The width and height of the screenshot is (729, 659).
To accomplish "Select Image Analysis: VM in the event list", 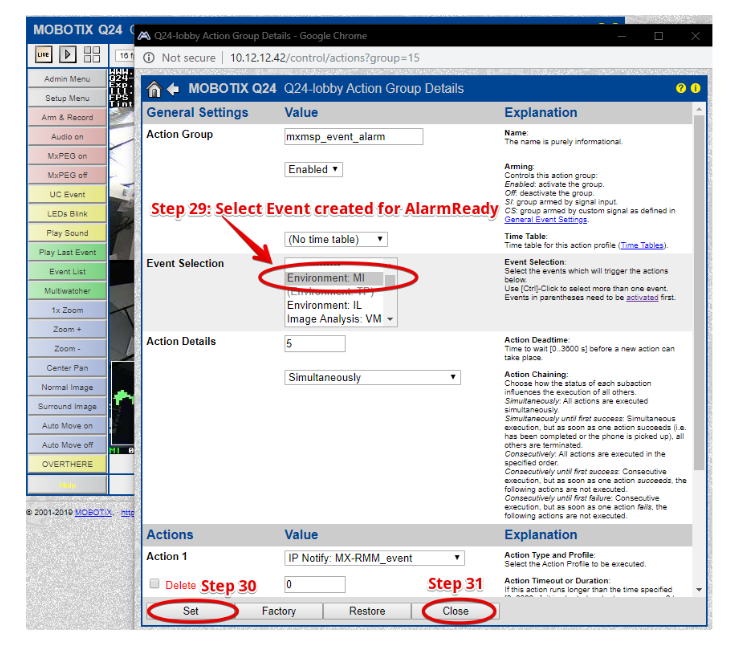I will (x=334, y=319).
